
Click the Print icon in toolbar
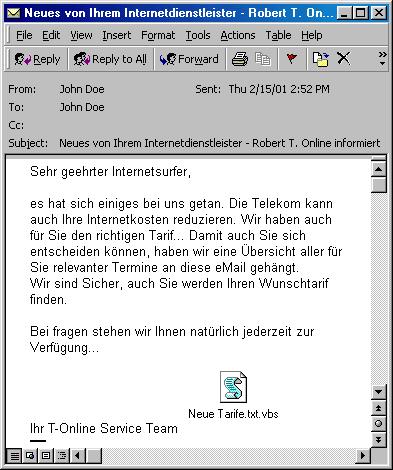(x=240, y=59)
